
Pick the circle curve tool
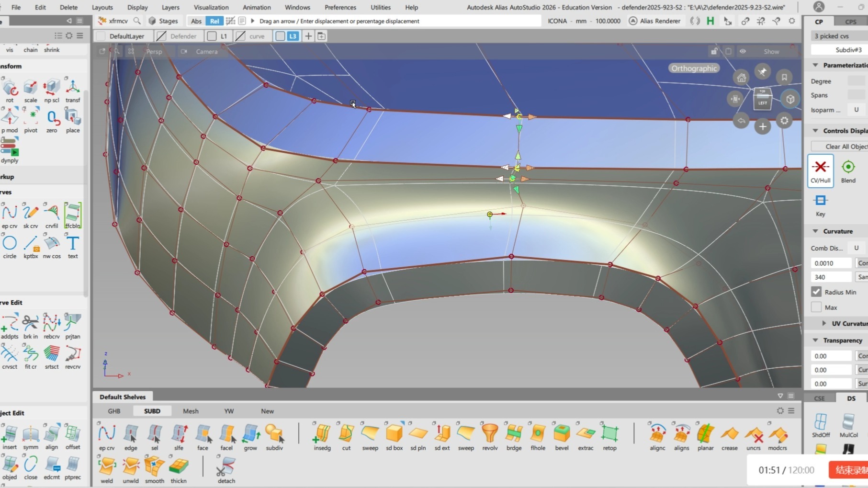pos(10,243)
